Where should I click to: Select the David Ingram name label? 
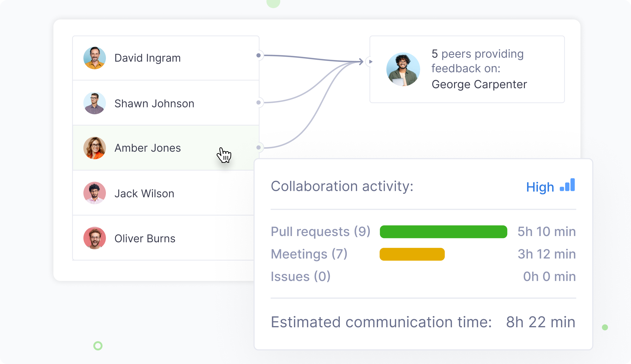click(147, 58)
